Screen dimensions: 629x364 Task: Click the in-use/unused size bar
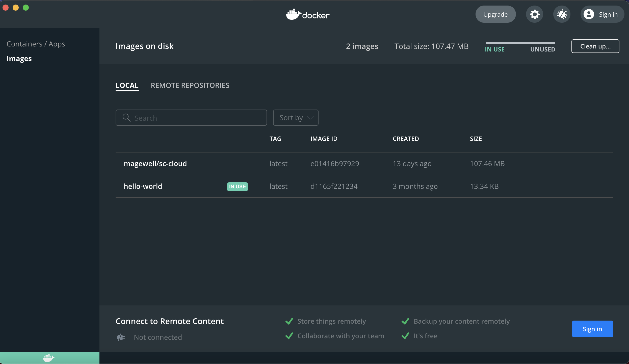tap(520, 43)
